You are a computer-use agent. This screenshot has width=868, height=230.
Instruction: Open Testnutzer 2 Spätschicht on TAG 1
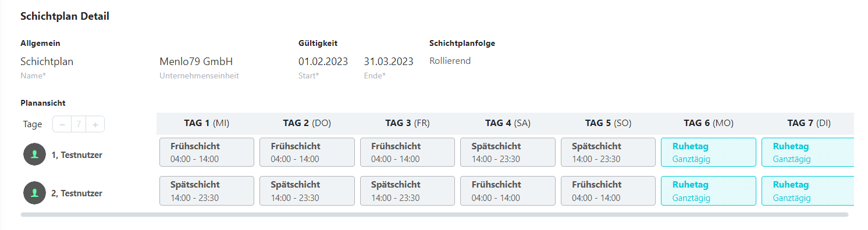coord(207,191)
